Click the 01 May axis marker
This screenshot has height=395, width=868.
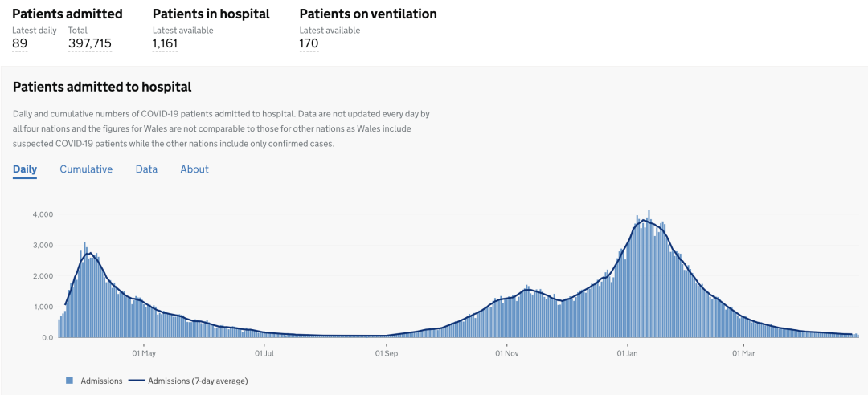click(144, 353)
